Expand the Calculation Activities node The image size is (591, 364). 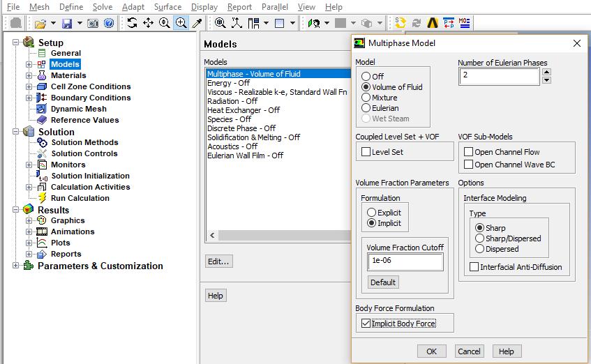[x=29, y=187]
